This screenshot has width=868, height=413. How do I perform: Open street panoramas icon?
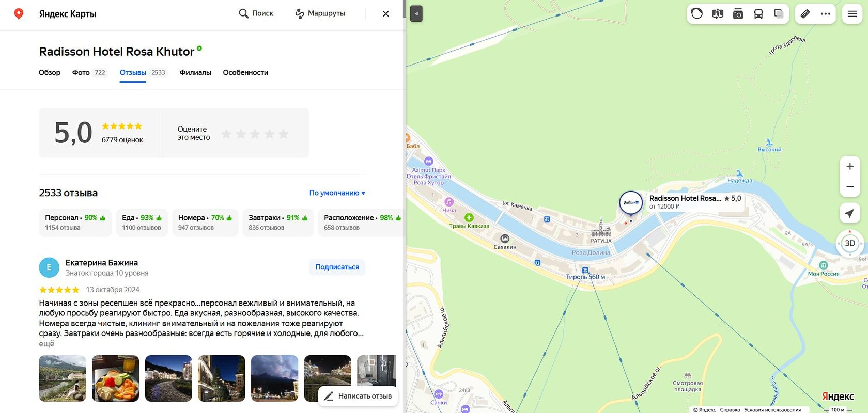[x=718, y=13]
